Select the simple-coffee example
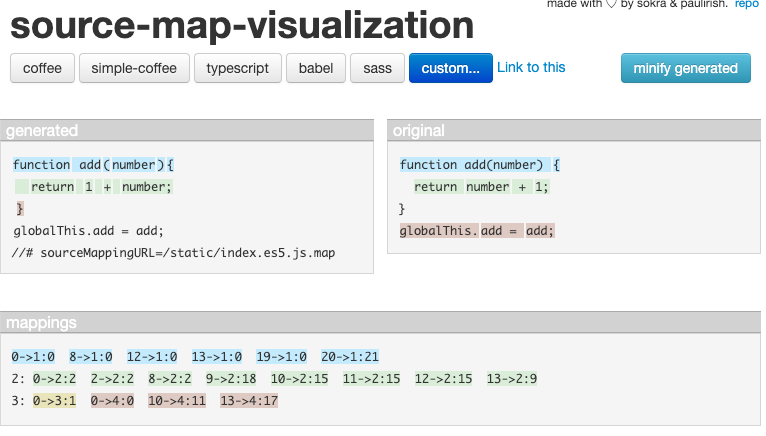This screenshot has height=436, width=766. coord(134,68)
